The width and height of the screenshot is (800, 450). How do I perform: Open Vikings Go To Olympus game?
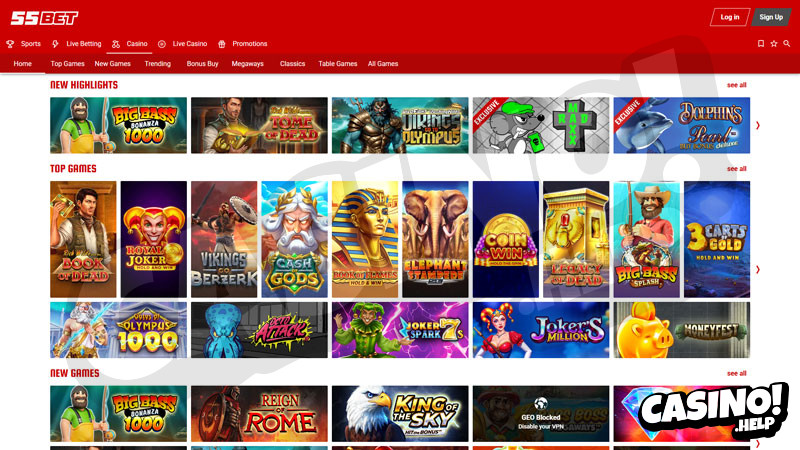(400, 126)
